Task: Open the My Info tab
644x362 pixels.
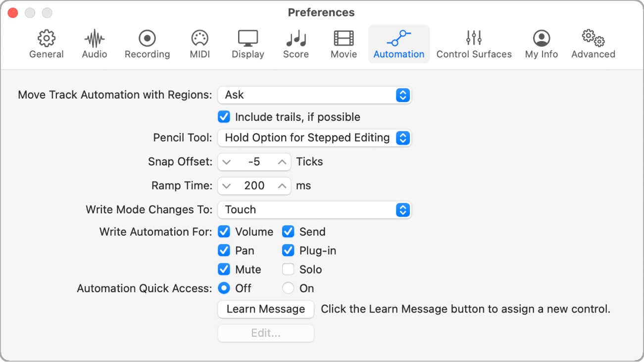Action: tap(541, 44)
